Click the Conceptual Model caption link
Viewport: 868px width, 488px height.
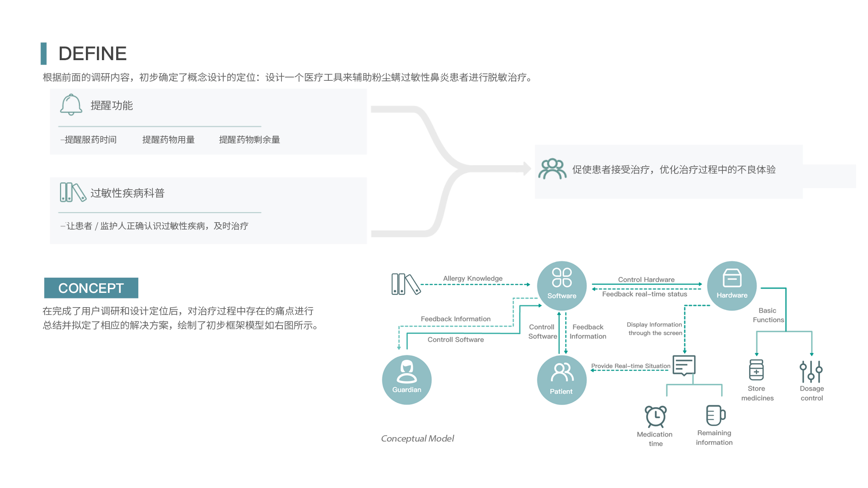(417, 438)
